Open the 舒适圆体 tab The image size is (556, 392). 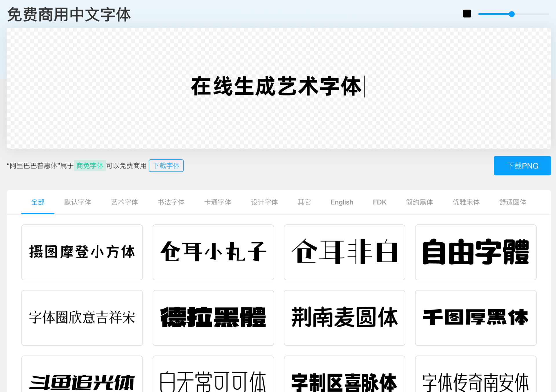tap(513, 202)
